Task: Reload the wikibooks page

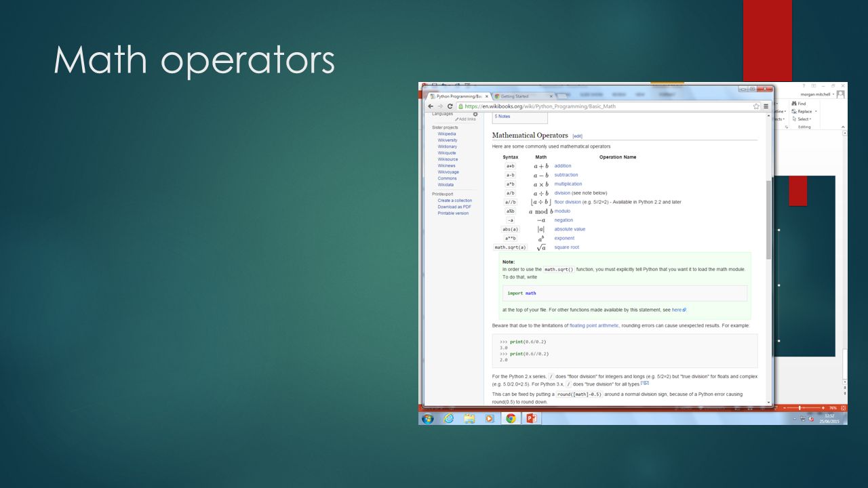Action: 450,106
